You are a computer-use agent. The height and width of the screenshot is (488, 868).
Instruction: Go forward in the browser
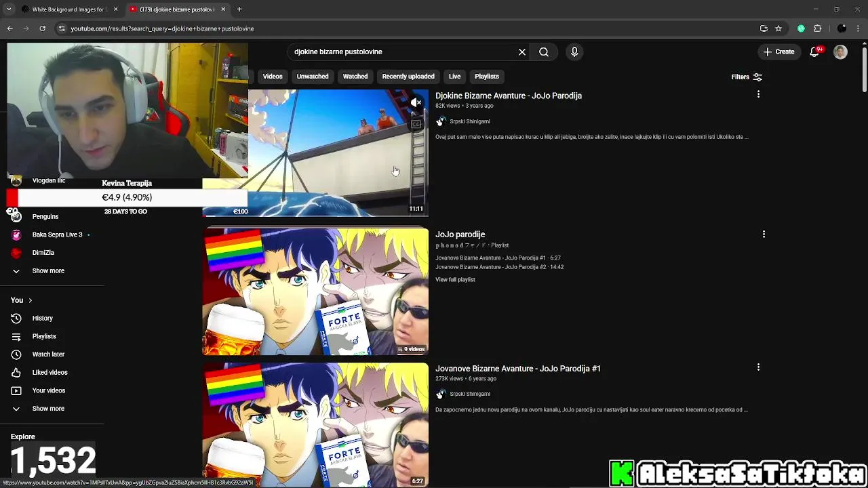click(x=26, y=28)
